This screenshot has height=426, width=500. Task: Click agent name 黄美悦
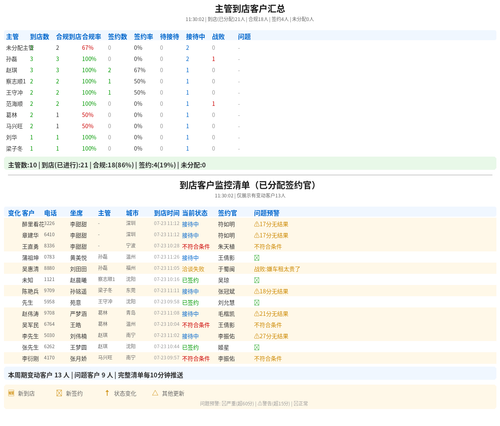pos(78,258)
